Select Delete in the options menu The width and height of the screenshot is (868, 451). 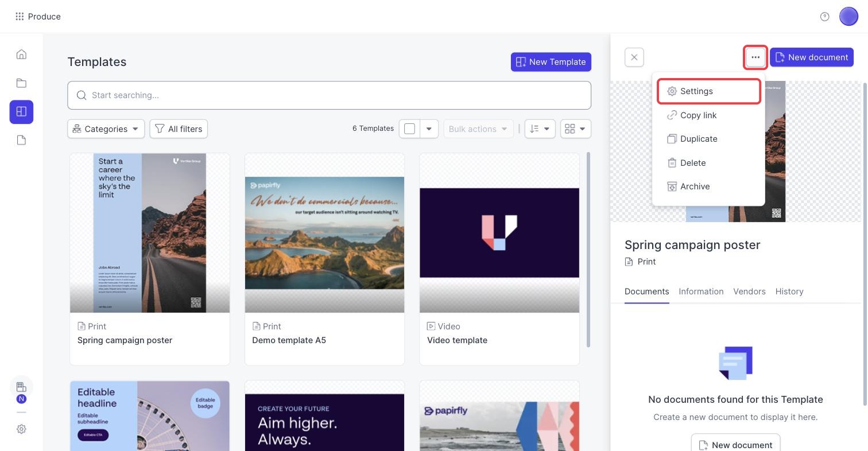pyautogui.click(x=709, y=163)
